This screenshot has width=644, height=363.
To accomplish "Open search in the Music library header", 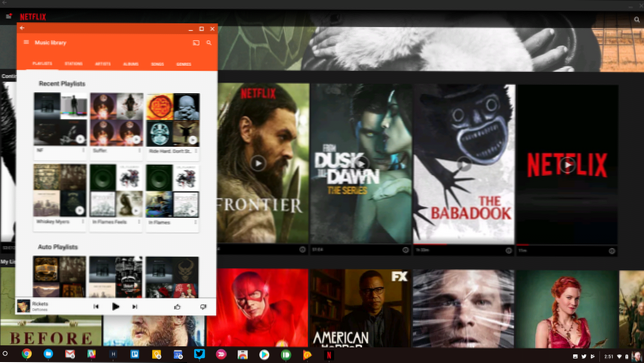I will click(x=209, y=43).
